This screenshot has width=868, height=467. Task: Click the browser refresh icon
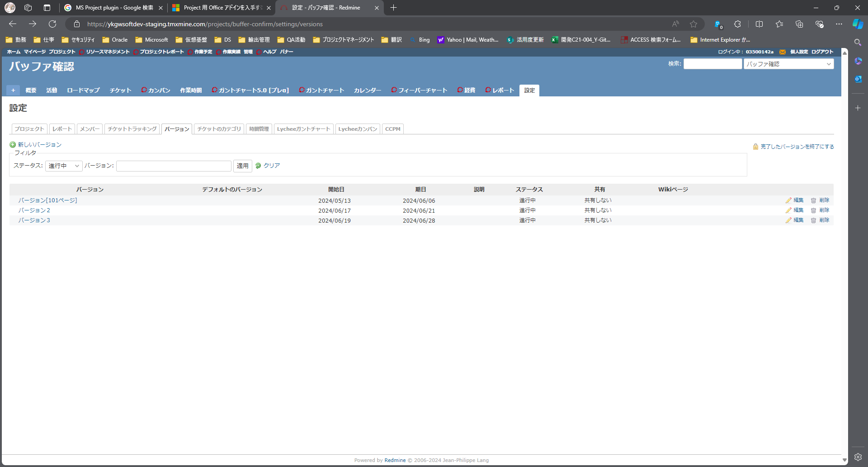tap(52, 24)
